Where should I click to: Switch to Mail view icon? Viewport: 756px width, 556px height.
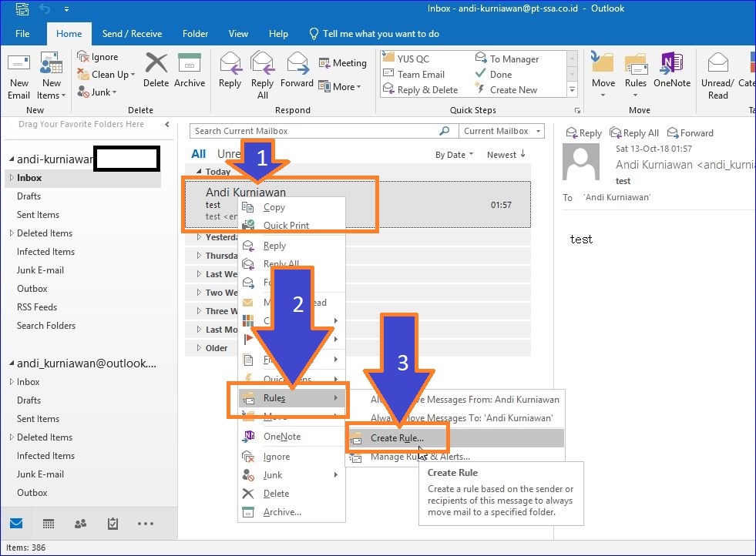16,523
